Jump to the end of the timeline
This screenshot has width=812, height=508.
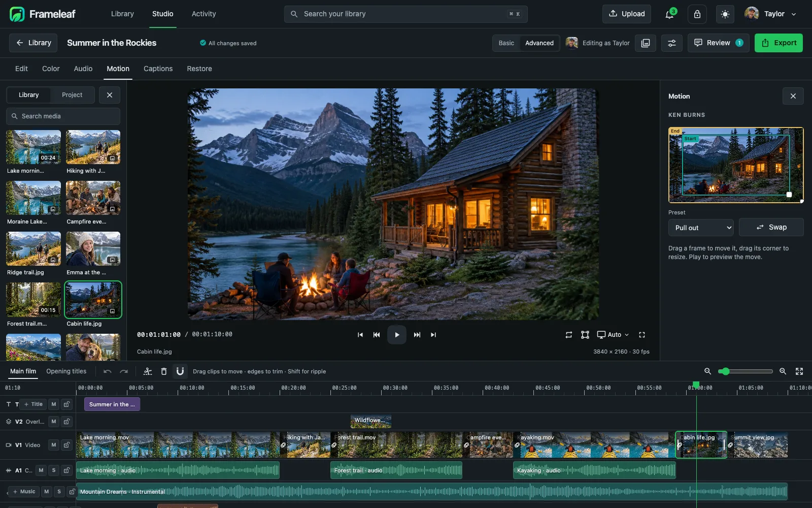coord(433,335)
